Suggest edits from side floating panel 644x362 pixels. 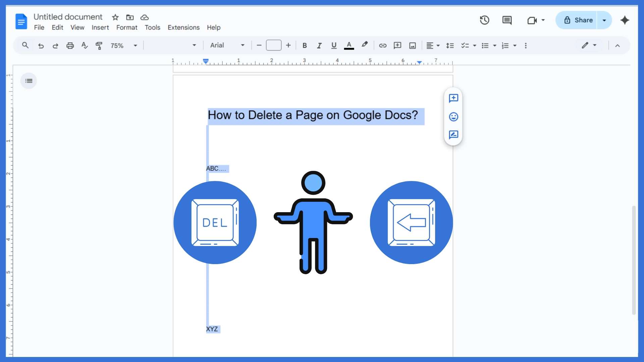[453, 135]
